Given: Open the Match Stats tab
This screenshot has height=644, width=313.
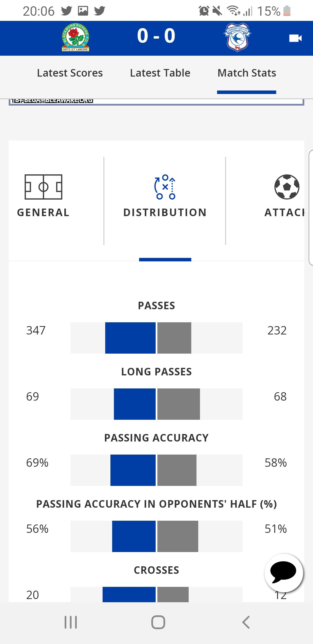Looking at the screenshot, I should pyautogui.click(x=247, y=73).
